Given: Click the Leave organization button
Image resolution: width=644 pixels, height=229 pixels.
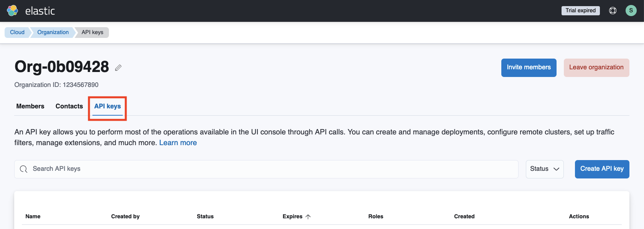Looking at the screenshot, I should coord(596,67).
